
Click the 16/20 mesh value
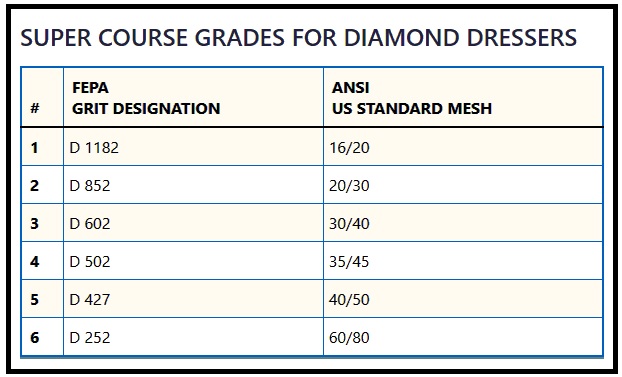(x=349, y=148)
